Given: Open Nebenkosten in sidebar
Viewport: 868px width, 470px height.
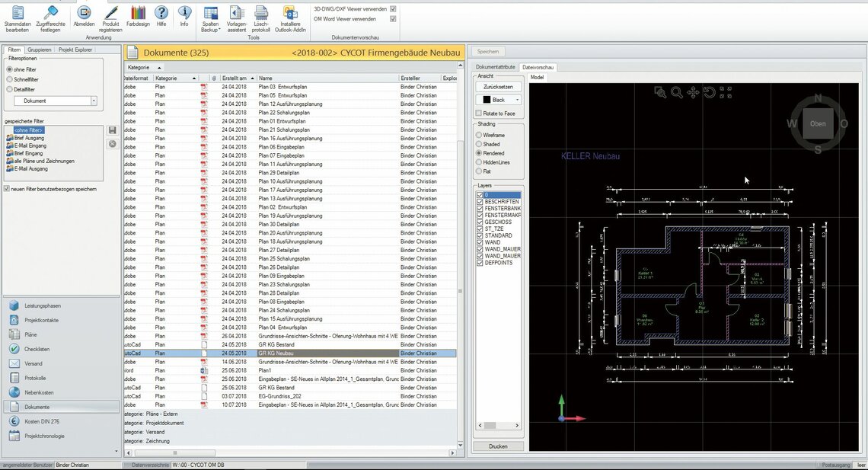Looking at the screenshot, I should click(x=61, y=392).
